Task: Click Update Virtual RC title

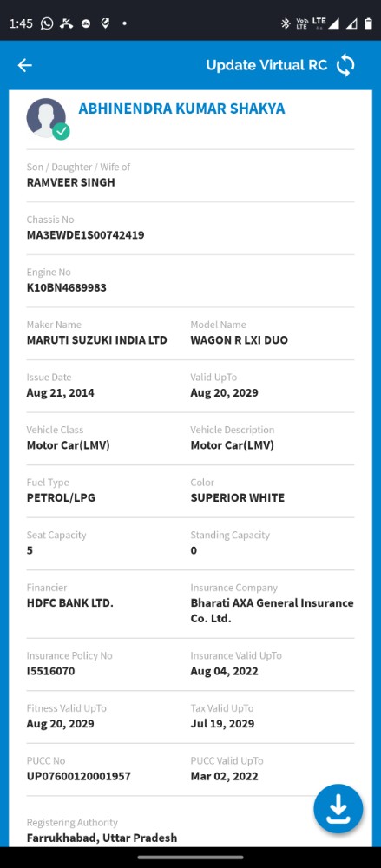Action: 267,65
